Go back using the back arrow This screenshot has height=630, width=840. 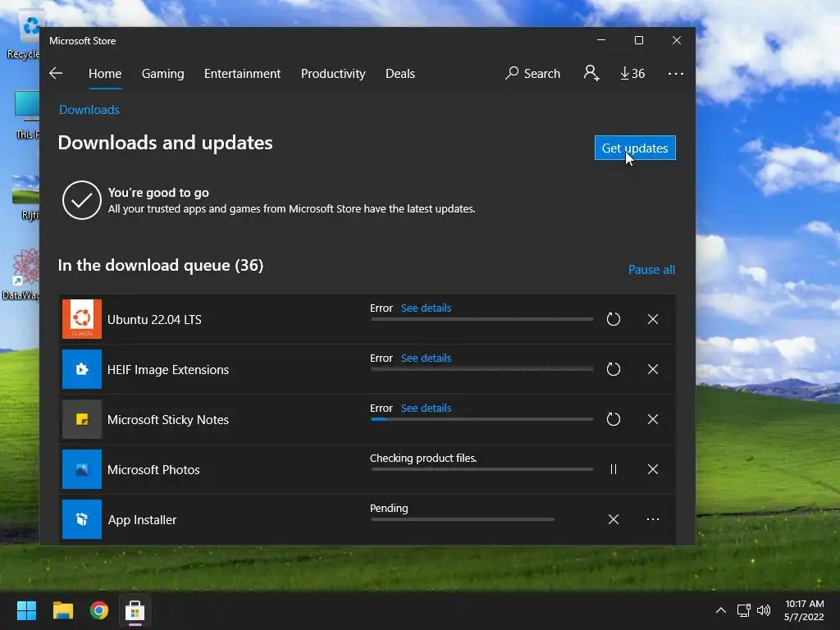(56, 73)
